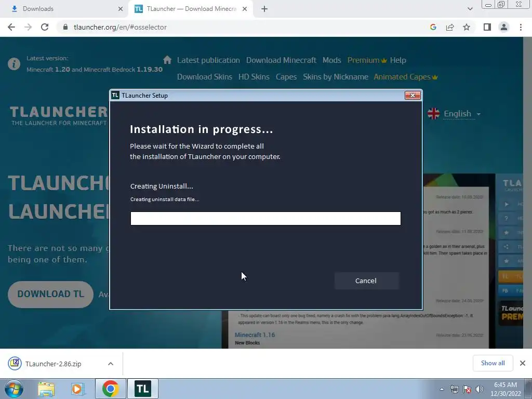Close the Downloads tab
This screenshot has height=399, width=532.
point(120,9)
